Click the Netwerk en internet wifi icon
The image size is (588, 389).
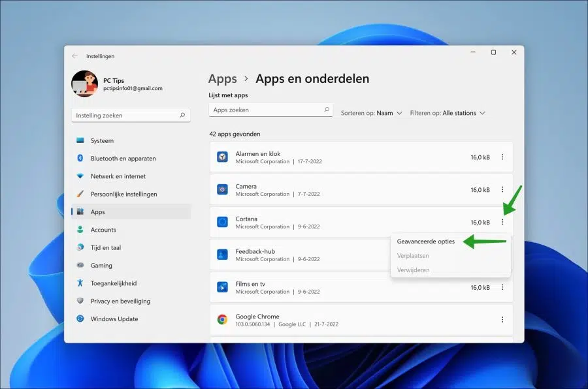click(x=80, y=176)
